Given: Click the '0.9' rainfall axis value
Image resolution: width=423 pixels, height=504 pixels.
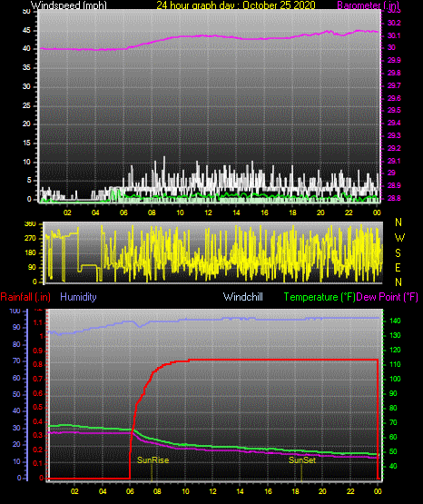Looking at the screenshot, I should tap(38, 351).
